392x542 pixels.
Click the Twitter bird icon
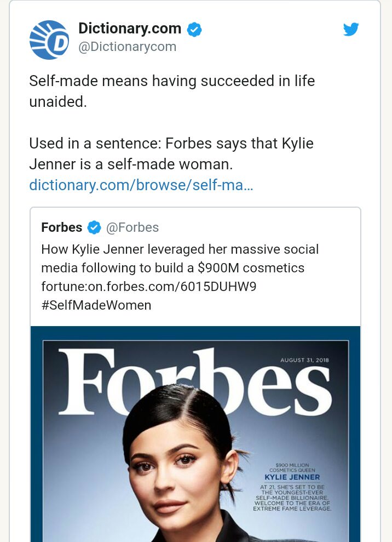pos(351,29)
